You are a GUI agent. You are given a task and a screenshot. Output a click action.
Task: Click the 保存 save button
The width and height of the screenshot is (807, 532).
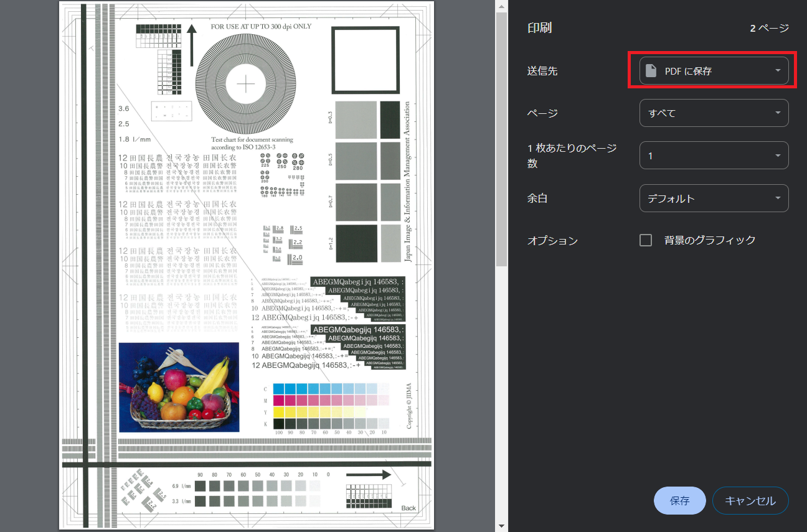click(679, 500)
